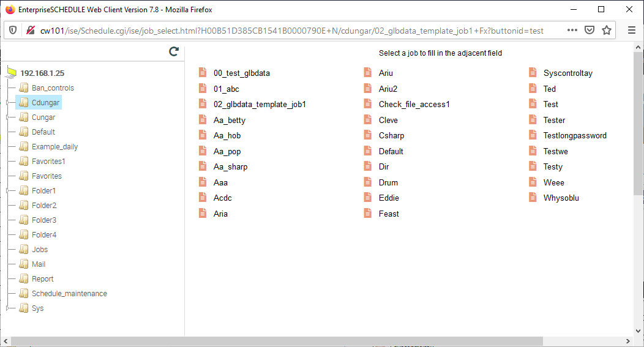The image size is (644, 347).
Task: Click the job icon next to Syscontroltay
Action: (533, 73)
